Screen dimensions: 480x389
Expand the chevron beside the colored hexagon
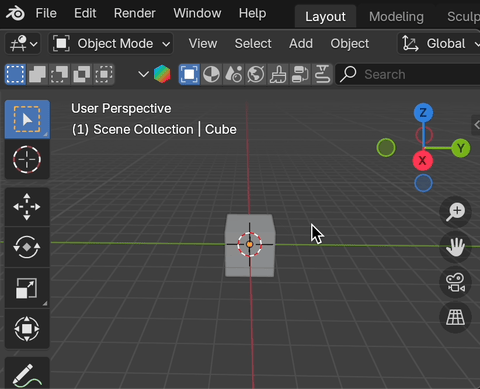(x=143, y=74)
